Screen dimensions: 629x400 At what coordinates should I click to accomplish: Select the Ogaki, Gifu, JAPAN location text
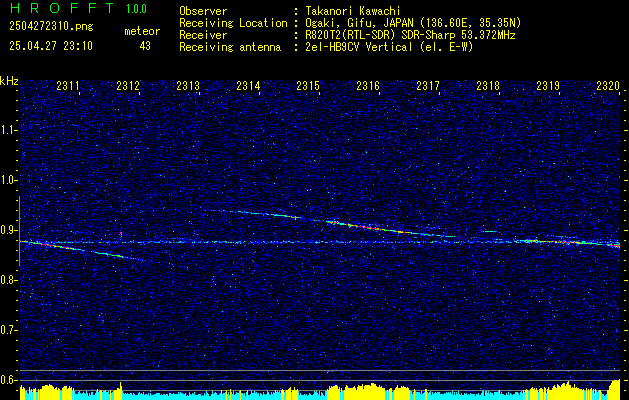click(x=413, y=23)
